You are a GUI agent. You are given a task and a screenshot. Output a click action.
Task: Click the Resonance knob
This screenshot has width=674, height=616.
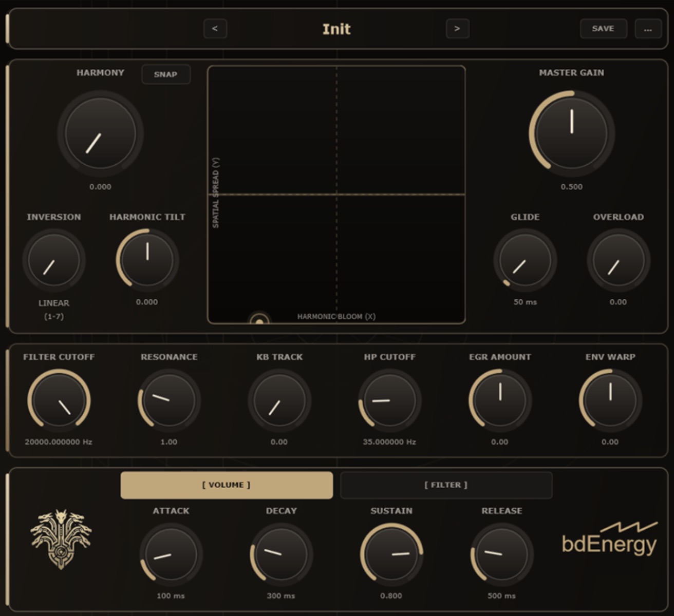tap(169, 400)
